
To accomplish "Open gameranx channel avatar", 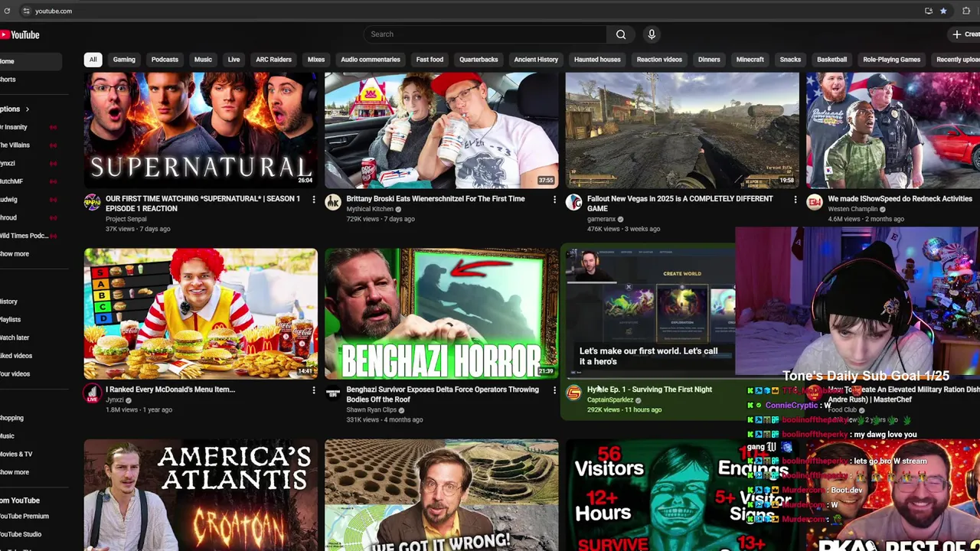I will pos(573,203).
